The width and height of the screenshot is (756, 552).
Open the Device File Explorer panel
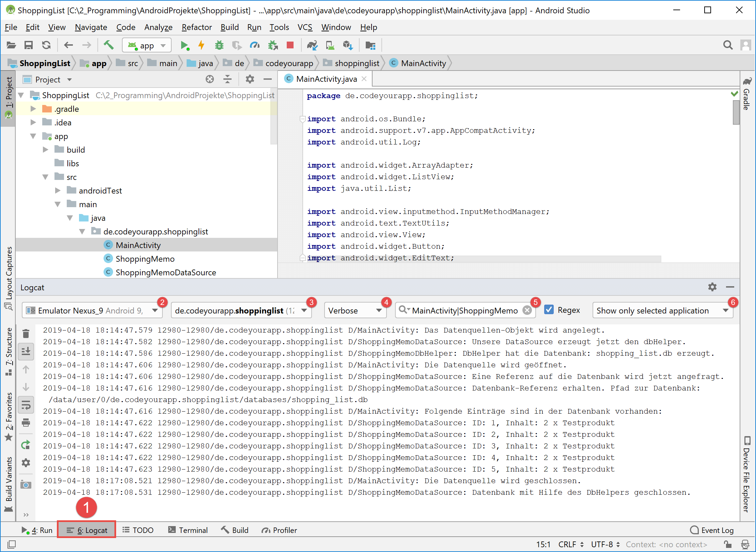(x=747, y=474)
